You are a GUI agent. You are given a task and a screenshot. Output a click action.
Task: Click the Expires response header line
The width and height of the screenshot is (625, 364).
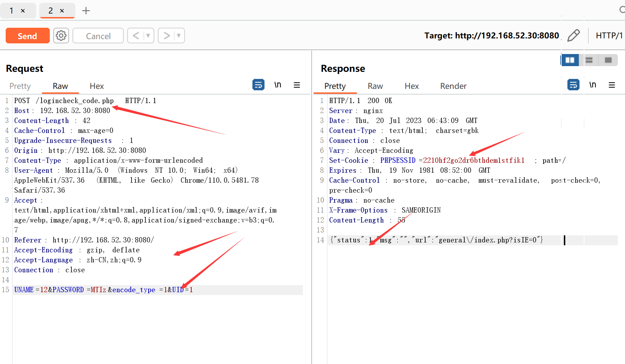pos(410,170)
